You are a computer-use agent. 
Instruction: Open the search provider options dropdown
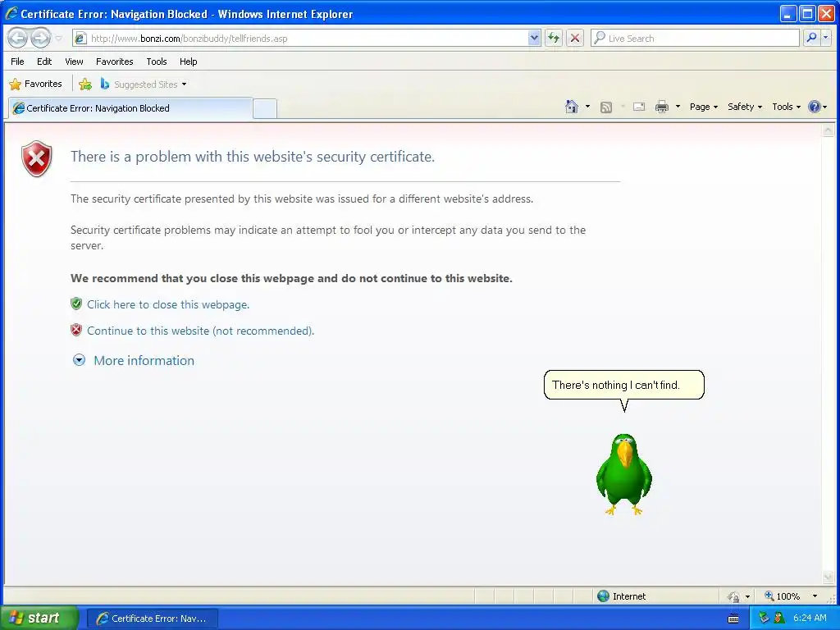click(x=825, y=38)
